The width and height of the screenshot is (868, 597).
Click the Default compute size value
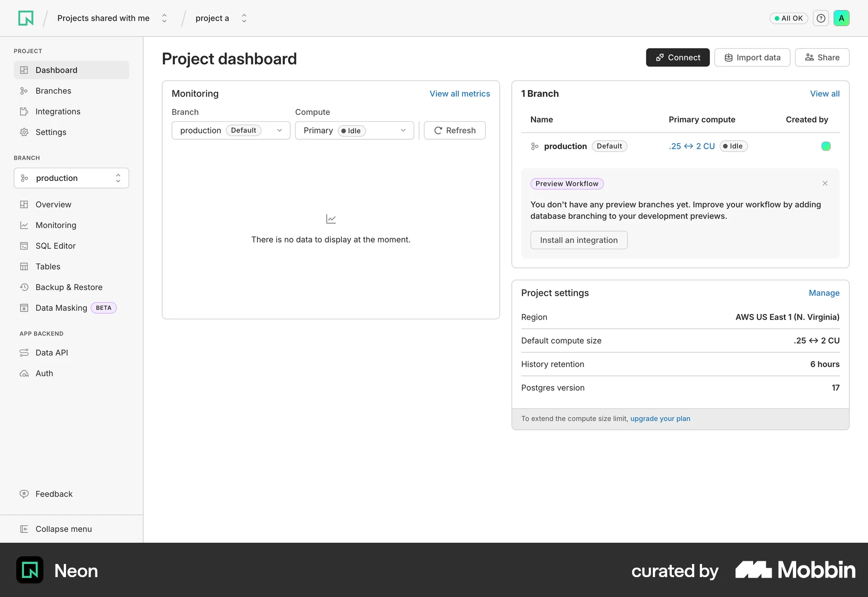816,341
